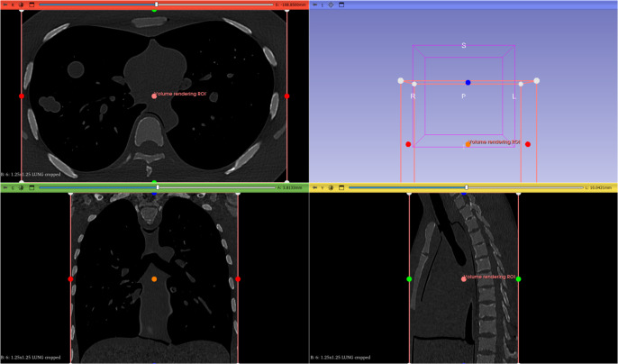Select ROI center handle in axial view
The width and height of the screenshot is (618, 364).
pyautogui.click(x=154, y=96)
